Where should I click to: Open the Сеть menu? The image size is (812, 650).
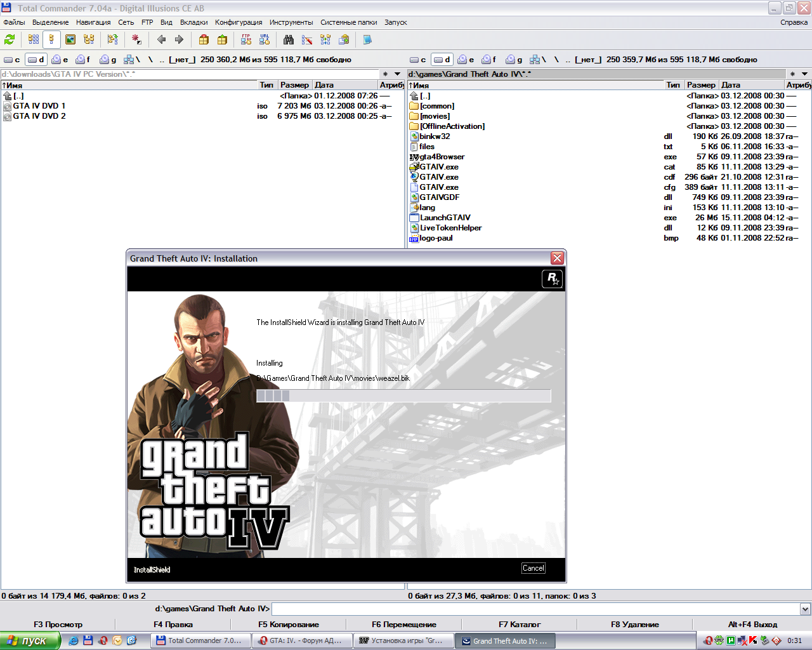point(126,22)
